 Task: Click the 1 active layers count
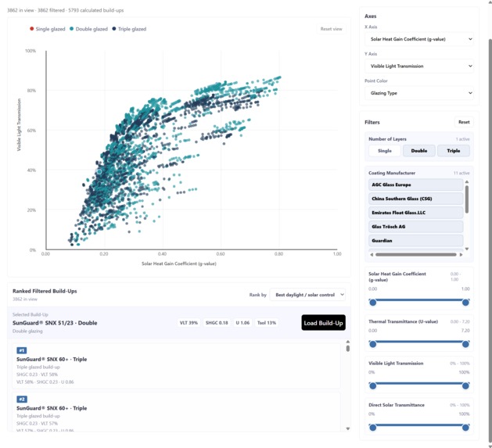pyautogui.click(x=462, y=139)
